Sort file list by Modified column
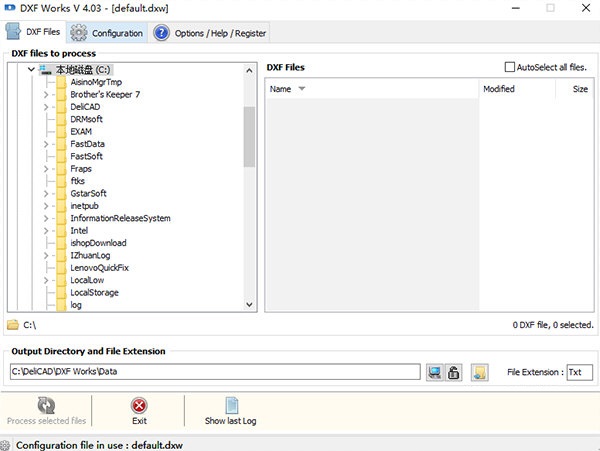Viewport: 600px width, 451px height. pyautogui.click(x=499, y=89)
